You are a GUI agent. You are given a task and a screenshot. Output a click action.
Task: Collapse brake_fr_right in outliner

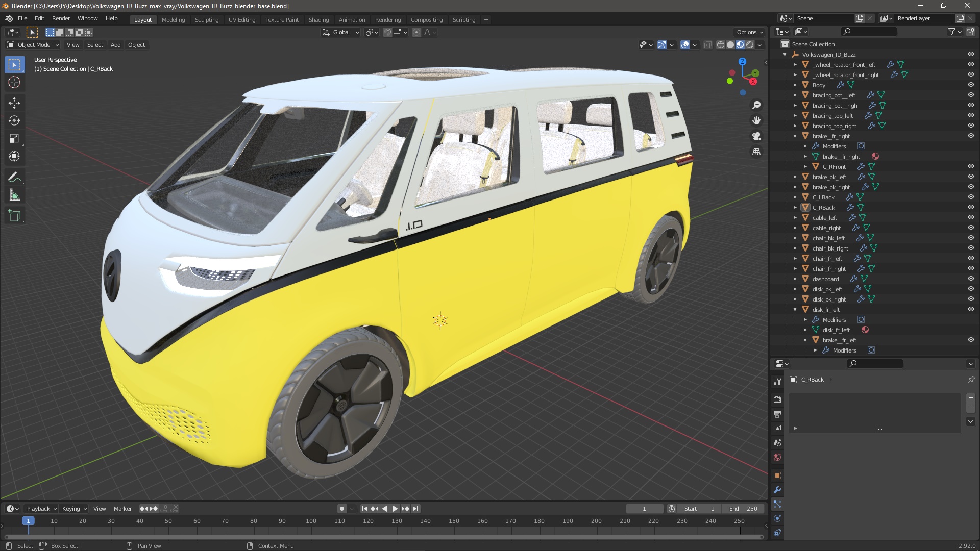tap(795, 136)
